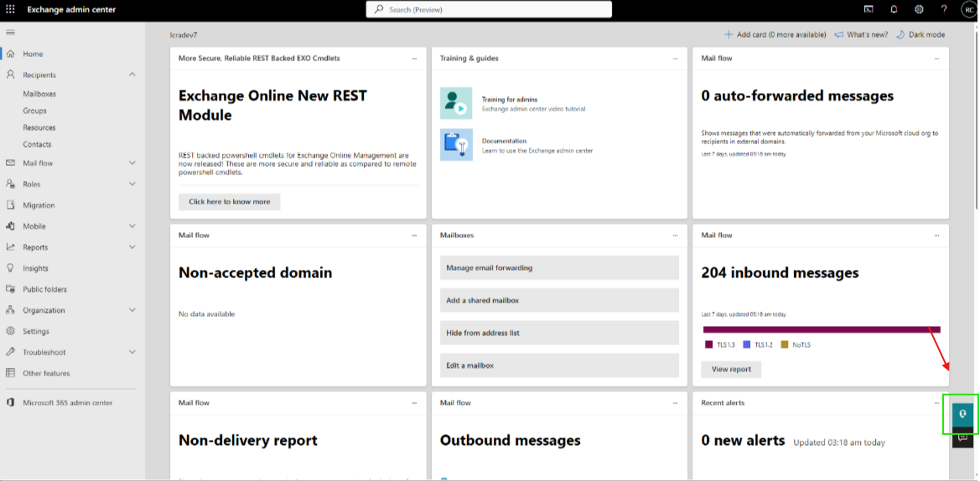Click the dark feedback chat floating icon
Image resolution: width=980 pixels, height=481 pixels.
tap(962, 438)
